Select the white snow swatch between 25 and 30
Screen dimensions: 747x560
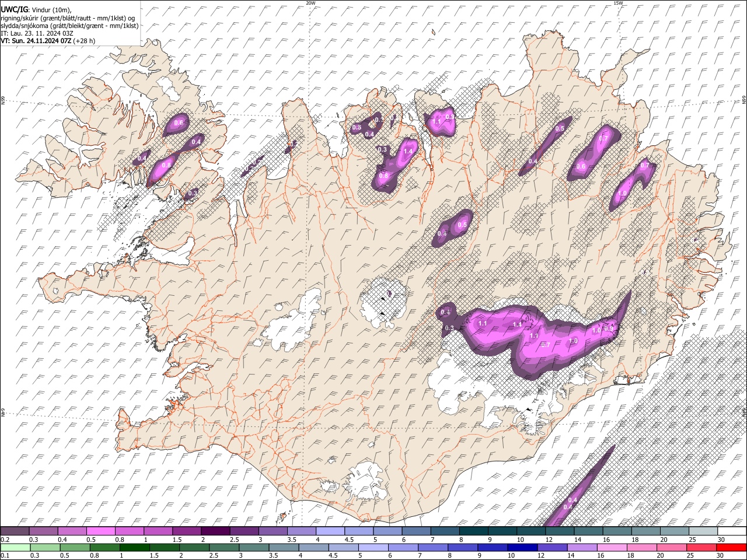point(703,531)
